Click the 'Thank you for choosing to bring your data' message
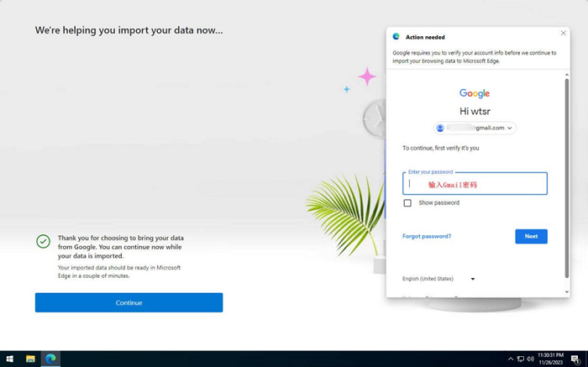588x367 pixels. (121, 247)
